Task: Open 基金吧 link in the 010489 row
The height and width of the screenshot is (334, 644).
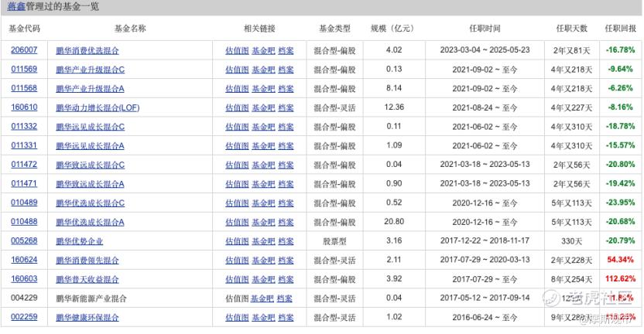Action: (x=263, y=203)
